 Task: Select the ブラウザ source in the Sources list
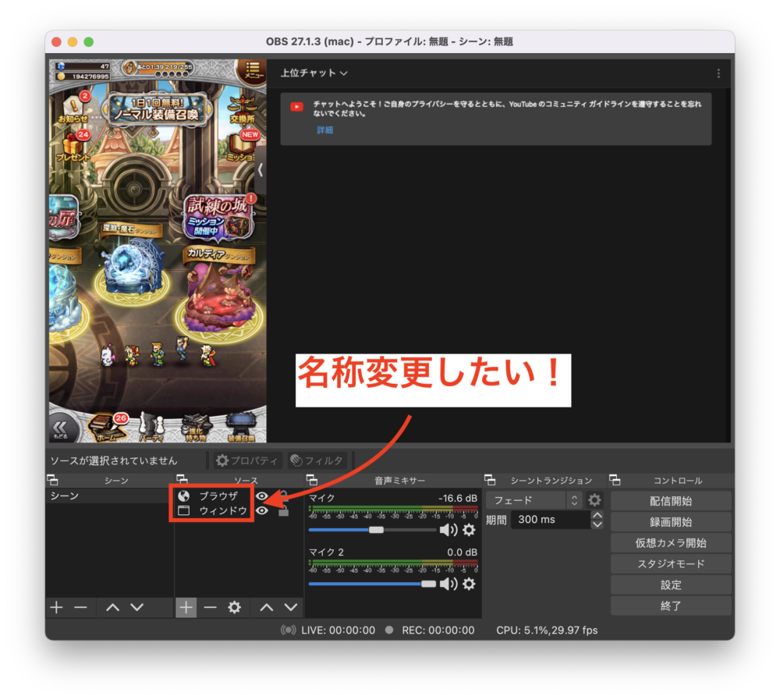219,496
